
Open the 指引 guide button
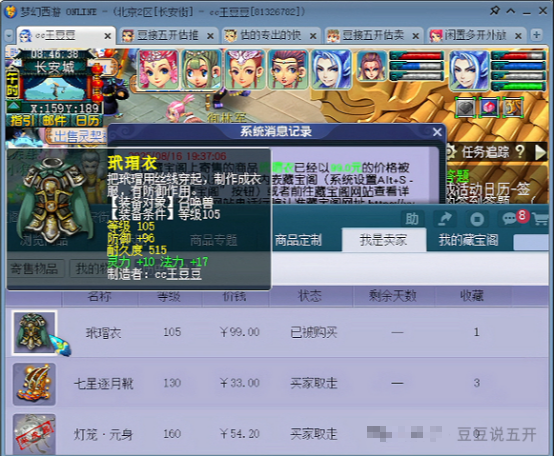pos(22,121)
